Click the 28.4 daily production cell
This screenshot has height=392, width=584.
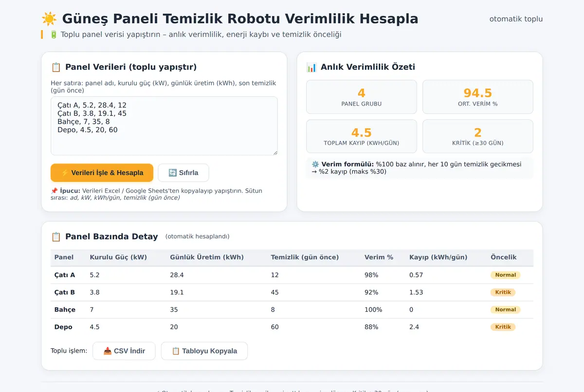point(177,275)
